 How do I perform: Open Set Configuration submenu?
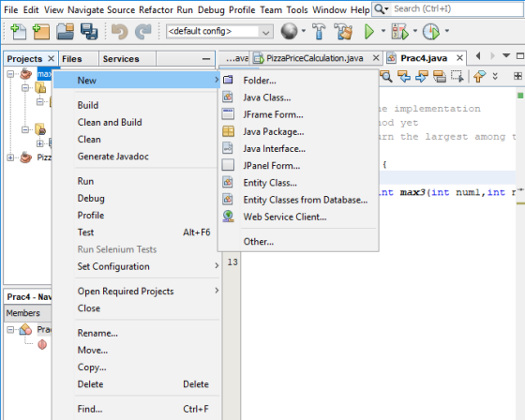pos(137,266)
